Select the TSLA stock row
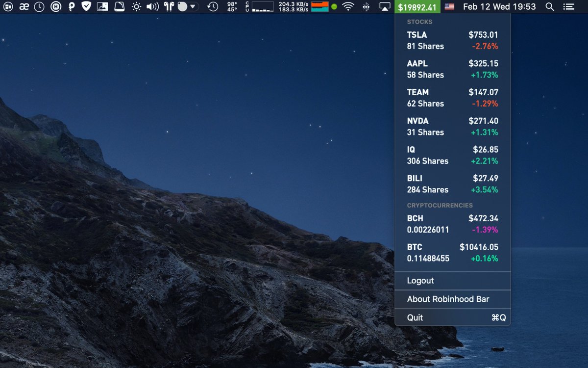 pos(453,41)
